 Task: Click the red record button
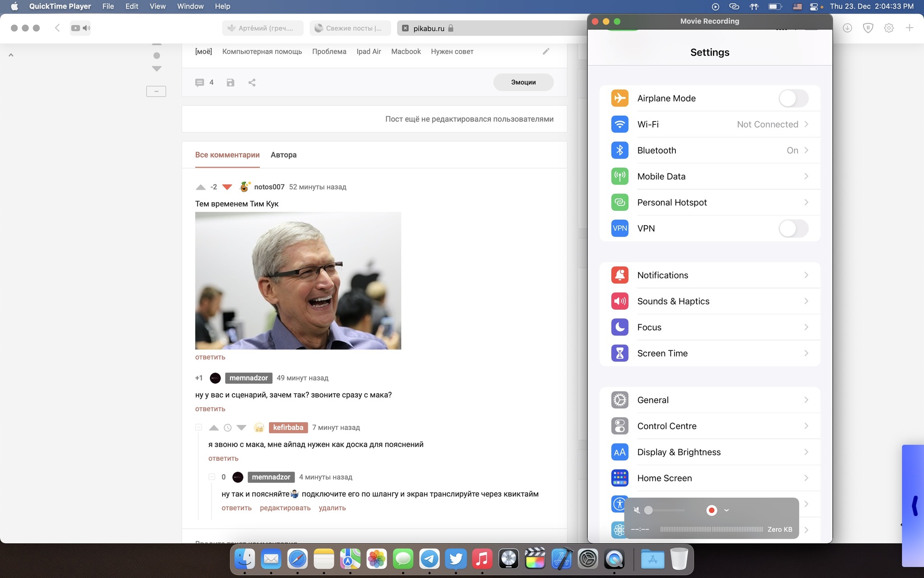tap(711, 510)
